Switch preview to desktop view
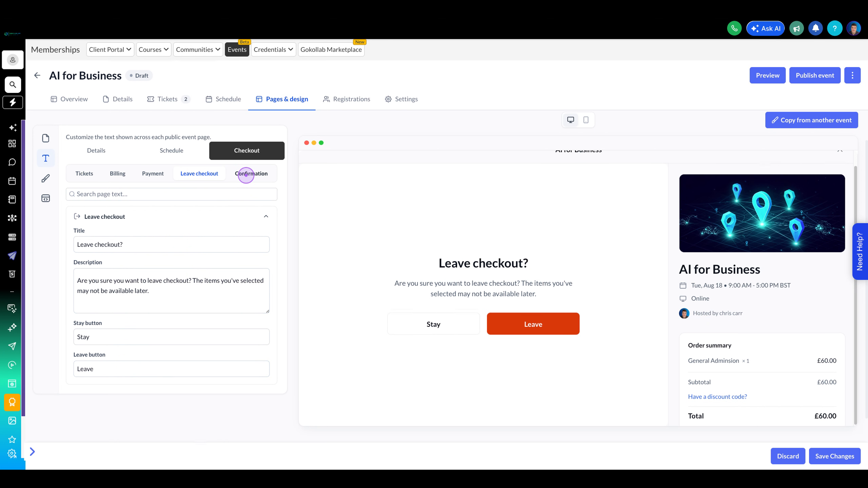The width and height of the screenshot is (868, 488). [571, 120]
